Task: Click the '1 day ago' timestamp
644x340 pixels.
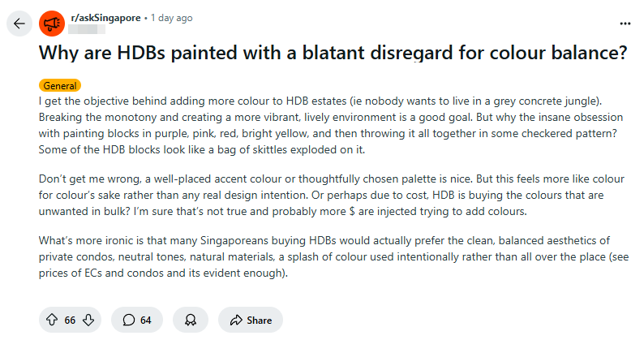Action: 172,17
